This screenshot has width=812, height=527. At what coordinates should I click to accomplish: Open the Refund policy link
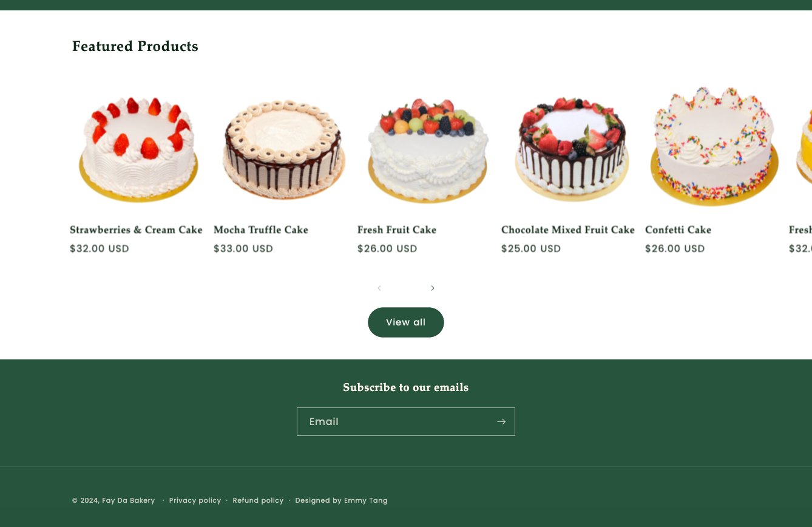click(x=258, y=500)
